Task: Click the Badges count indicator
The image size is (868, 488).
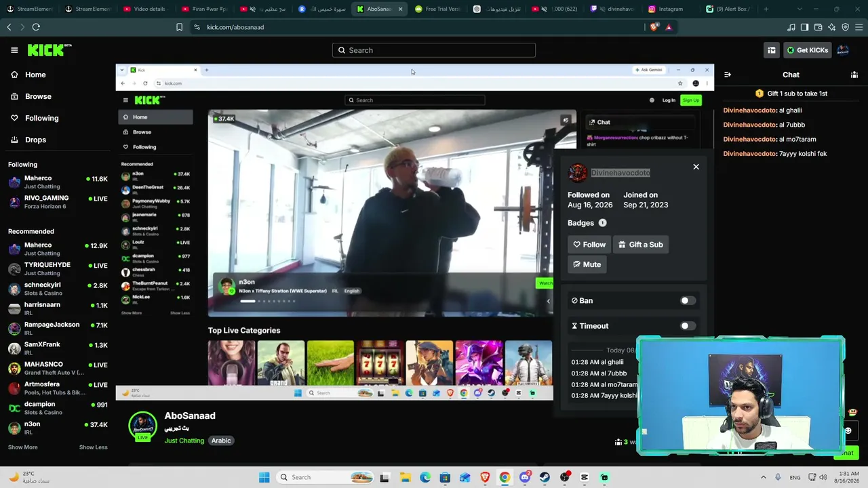Action: [602, 223]
